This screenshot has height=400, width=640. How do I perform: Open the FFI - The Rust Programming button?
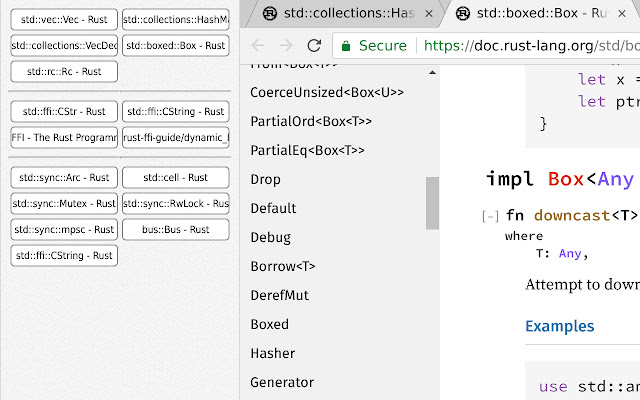(x=64, y=138)
